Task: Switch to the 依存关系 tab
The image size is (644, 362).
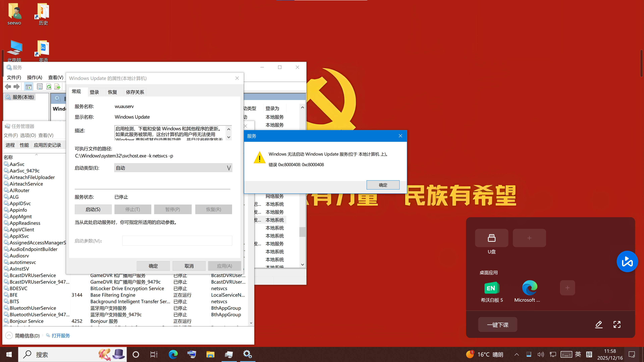Action: click(x=135, y=92)
